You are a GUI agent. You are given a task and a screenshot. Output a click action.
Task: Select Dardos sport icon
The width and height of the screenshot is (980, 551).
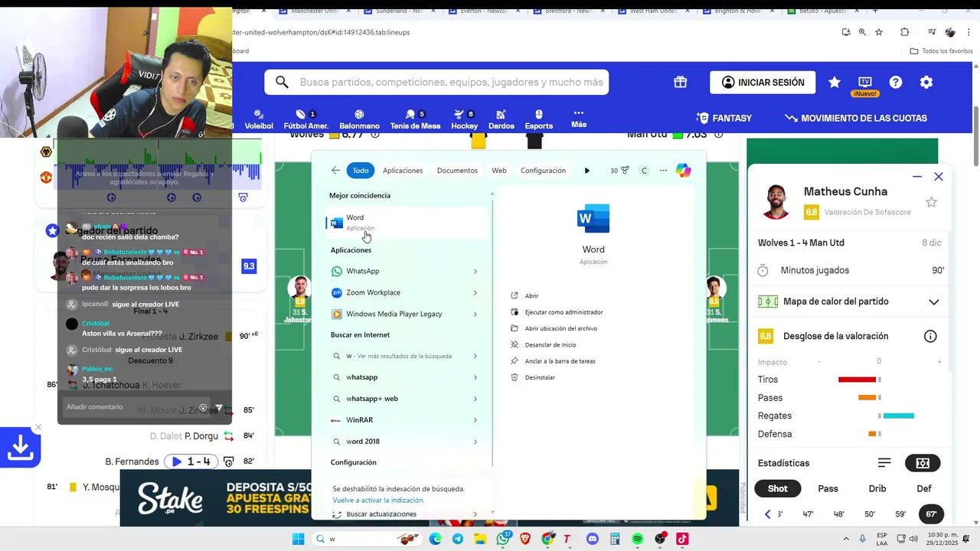[501, 119]
